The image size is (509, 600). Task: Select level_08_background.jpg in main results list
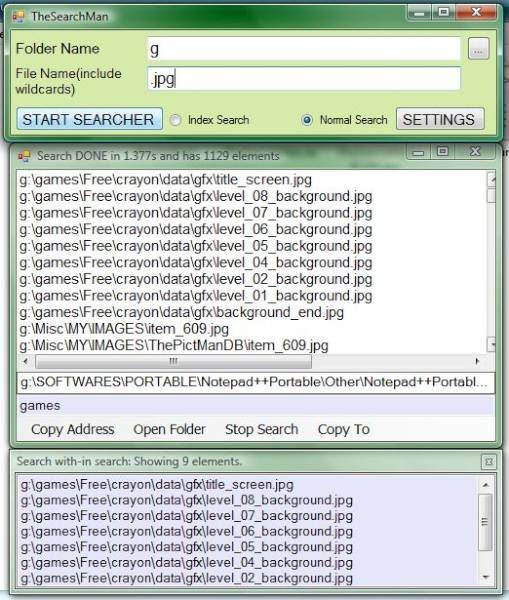pyautogui.click(x=196, y=196)
